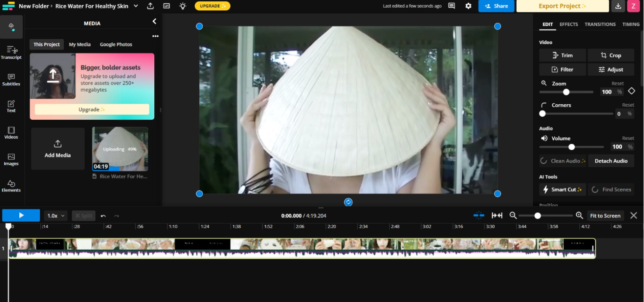Screen dimensions: 644x302
Task: Click the undo arrow icon
Action: coord(103,216)
